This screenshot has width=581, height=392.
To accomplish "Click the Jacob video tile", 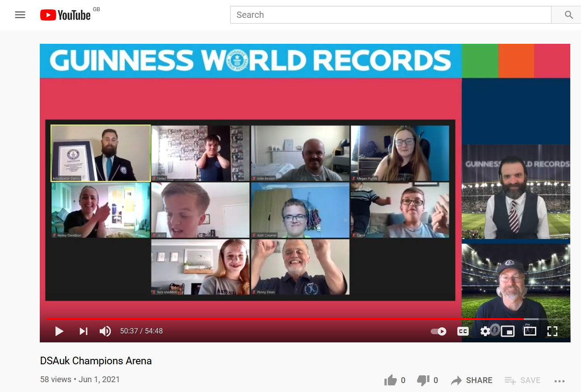I will tap(200, 210).
